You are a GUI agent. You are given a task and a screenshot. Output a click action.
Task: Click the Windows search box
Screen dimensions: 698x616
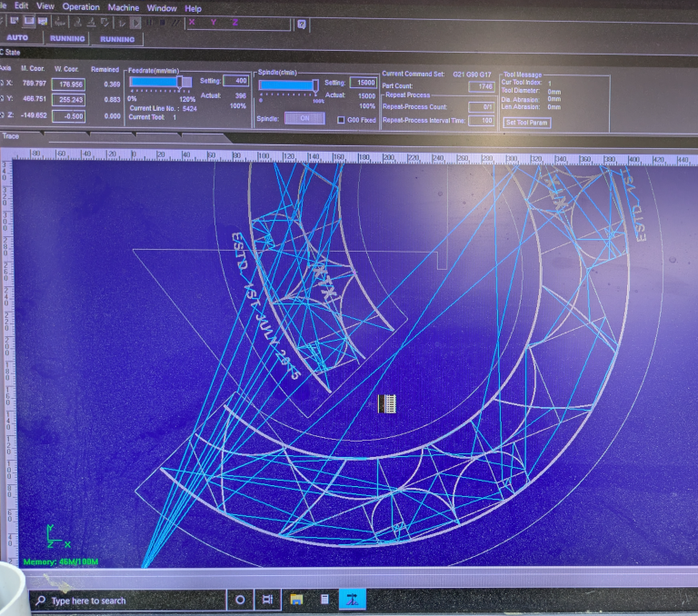pyautogui.click(x=128, y=601)
